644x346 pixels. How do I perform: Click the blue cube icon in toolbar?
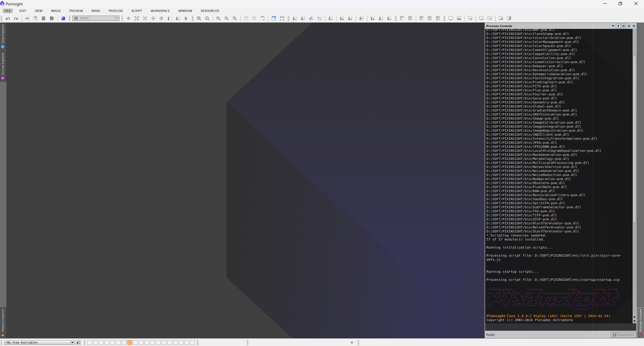point(63,18)
